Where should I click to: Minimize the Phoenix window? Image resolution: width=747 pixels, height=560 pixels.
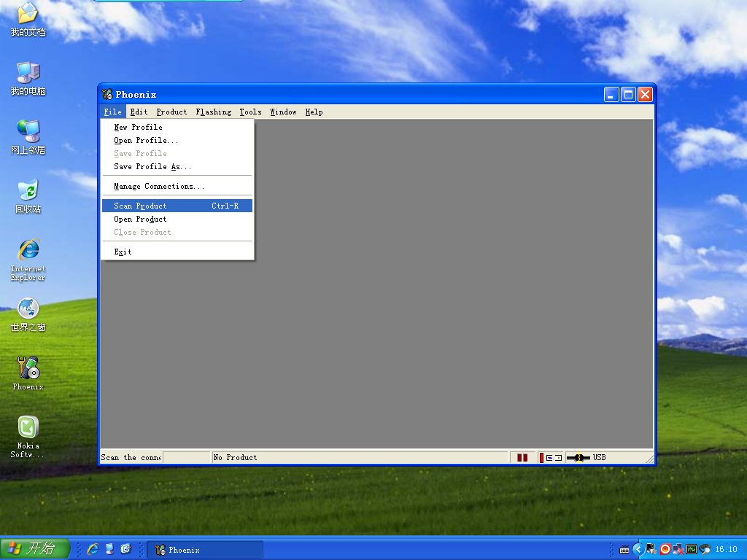[x=611, y=95]
